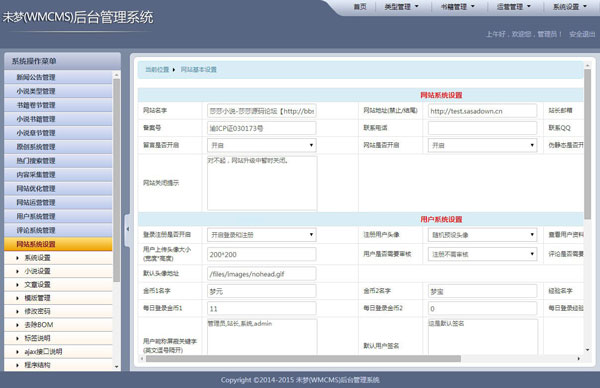The width and height of the screenshot is (600, 388).
Task: Open the 登录注册是否开启 dropdown
Action: pos(262,235)
